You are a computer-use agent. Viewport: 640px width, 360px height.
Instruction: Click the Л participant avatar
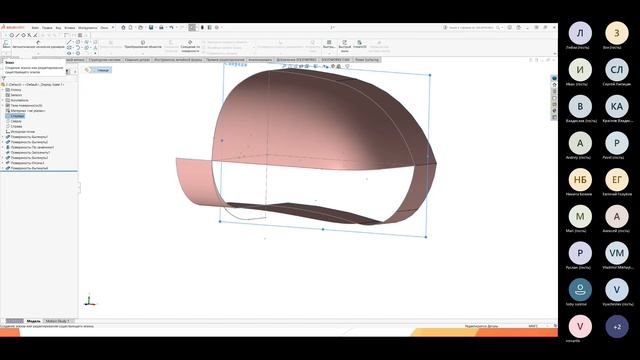pos(580,33)
